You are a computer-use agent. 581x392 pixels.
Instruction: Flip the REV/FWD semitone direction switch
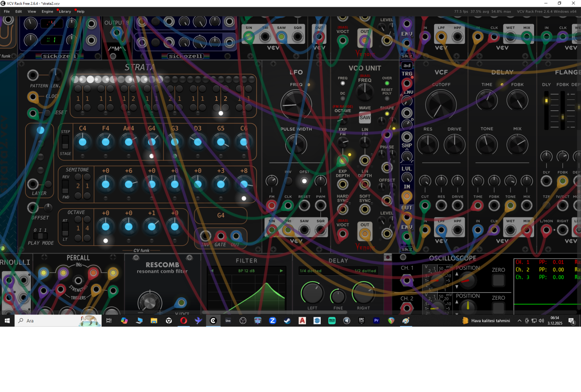(65, 186)
